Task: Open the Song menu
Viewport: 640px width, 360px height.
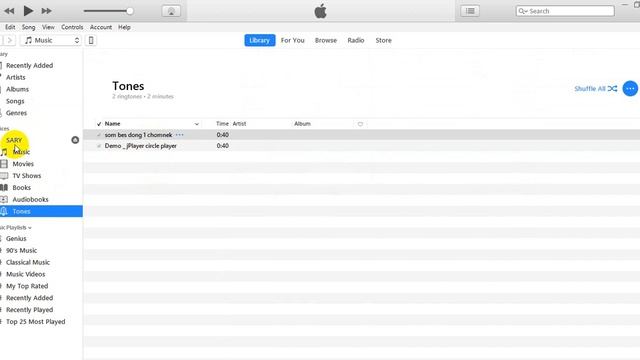Action: pyautogui.click(x=28, y=27)
